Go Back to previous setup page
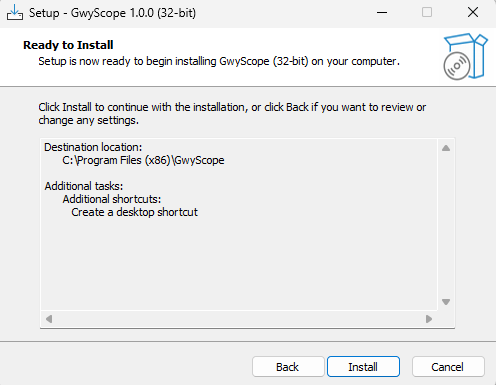This screenshot has height=385, width=496. [288, 367]
